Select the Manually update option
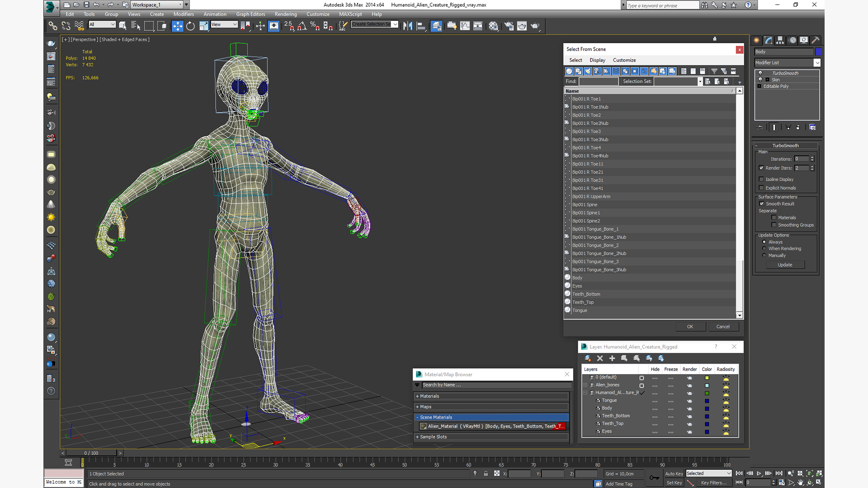Image resolution: width=868 pixels, height=488 pixels. point(764,255)
